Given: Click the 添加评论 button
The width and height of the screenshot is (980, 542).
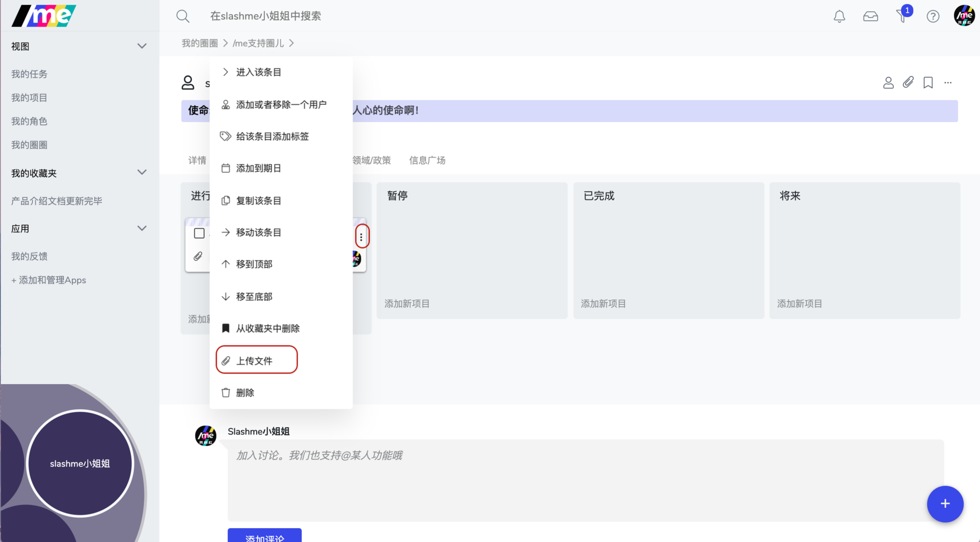Looking at the screenshot, I should pos(264,535).
